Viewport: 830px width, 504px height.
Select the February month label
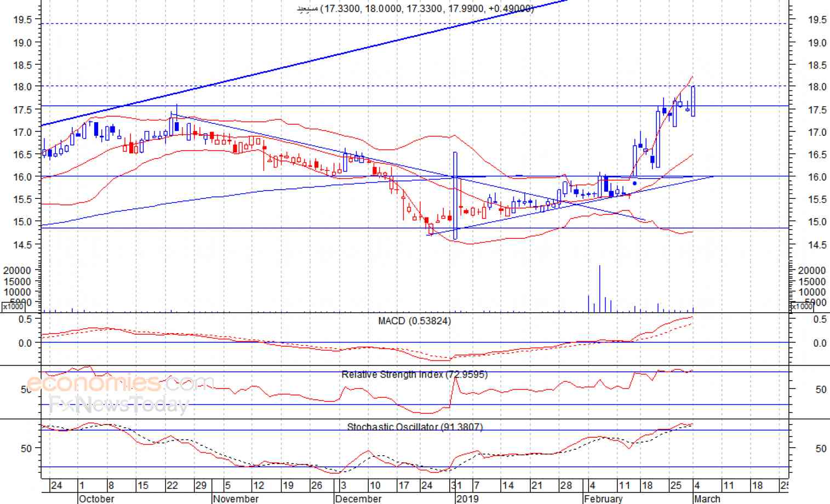[603, 499]
